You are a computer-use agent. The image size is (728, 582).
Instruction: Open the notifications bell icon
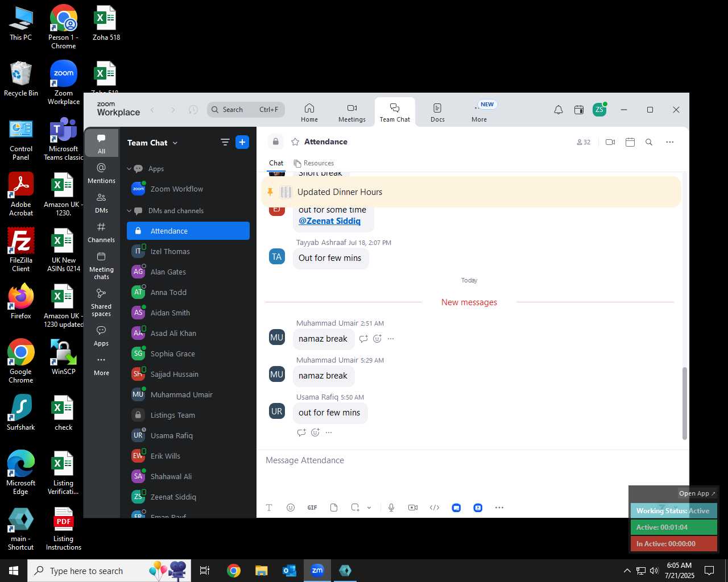559,110
